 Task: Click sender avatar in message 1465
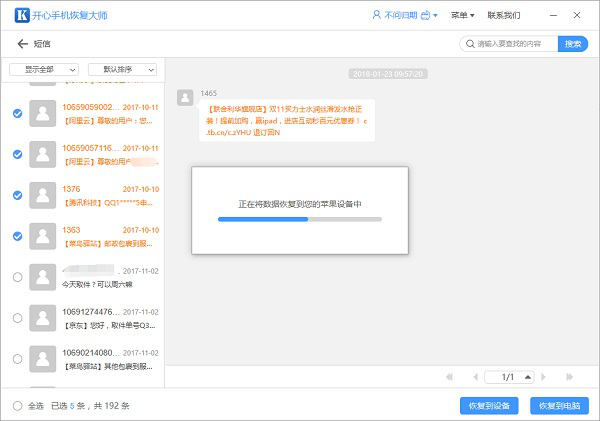tap(185, 97)
